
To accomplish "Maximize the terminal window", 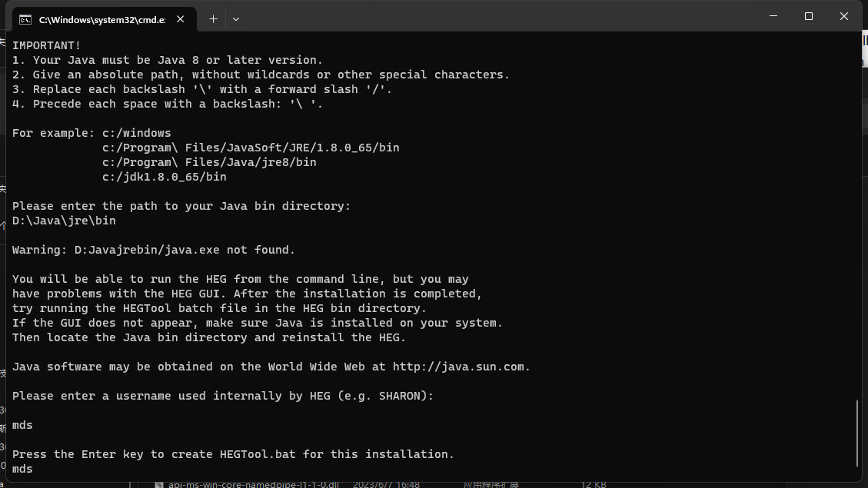I will [x=809, y=16].
